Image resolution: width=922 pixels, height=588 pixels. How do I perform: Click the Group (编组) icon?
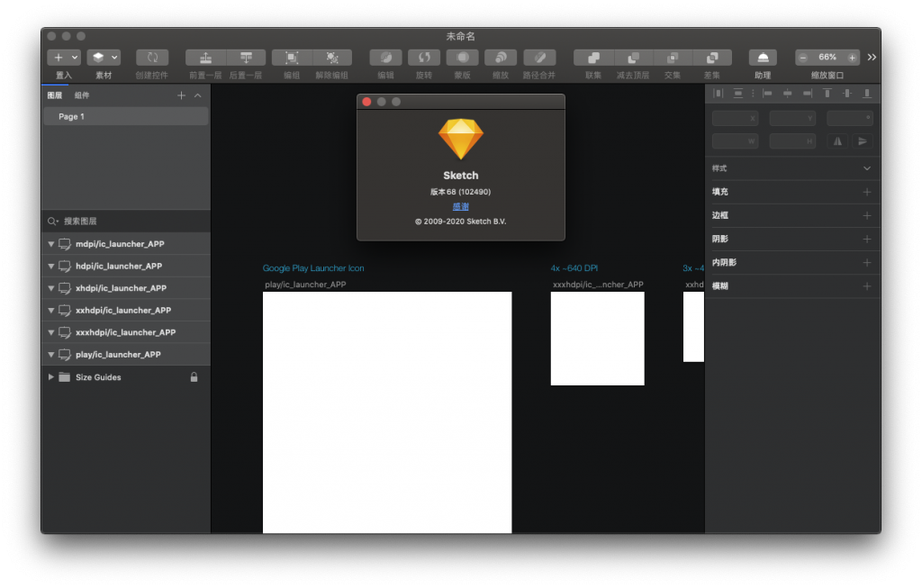point(292,58)
